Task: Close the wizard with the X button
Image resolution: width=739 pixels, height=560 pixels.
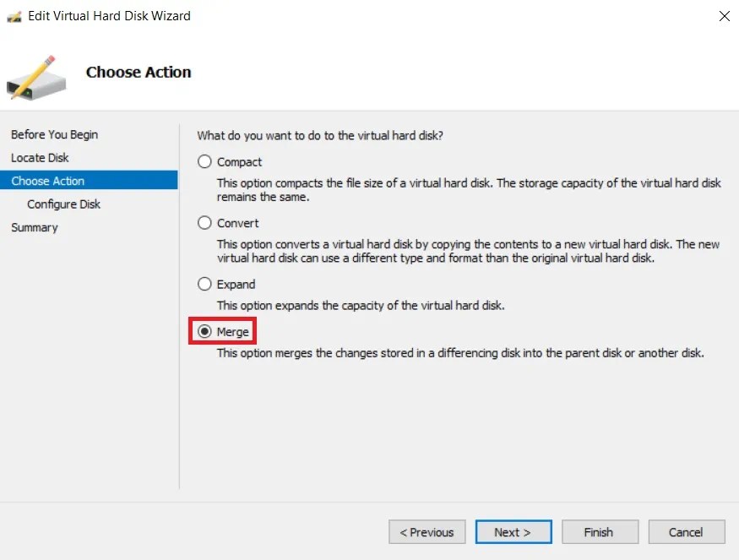Action: (x=724, y=16)
